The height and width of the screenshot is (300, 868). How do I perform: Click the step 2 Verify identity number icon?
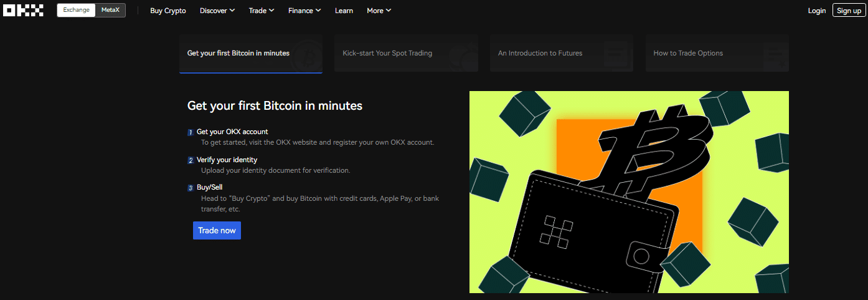[191, 160]
